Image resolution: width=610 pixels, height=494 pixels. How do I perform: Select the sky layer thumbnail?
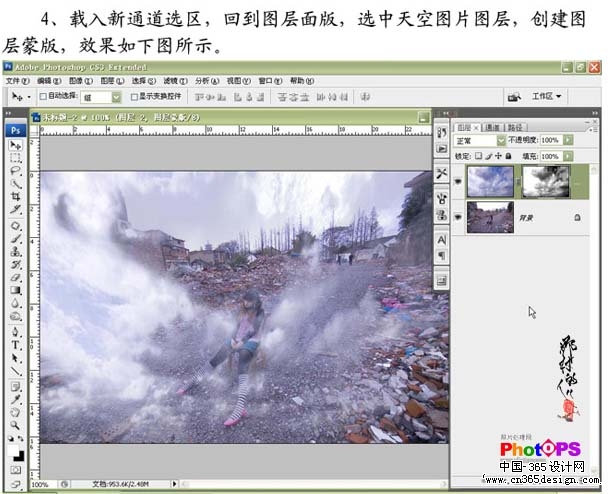(490, 181)
